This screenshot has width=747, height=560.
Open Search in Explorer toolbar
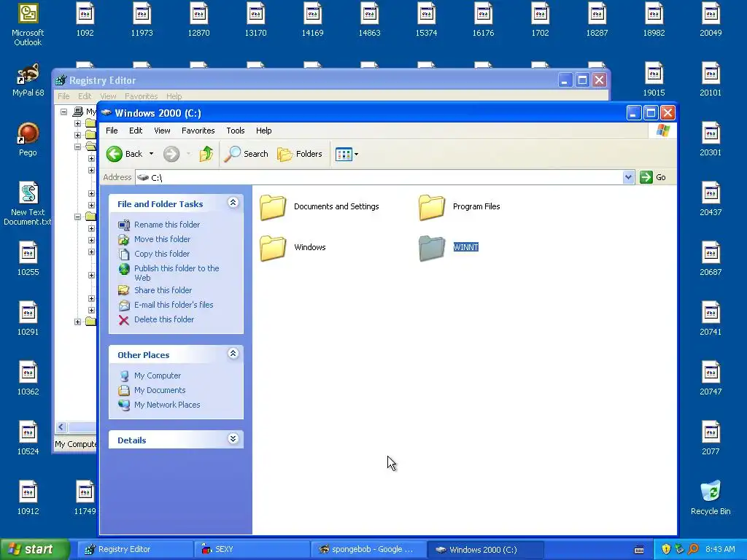click(247, 154)
